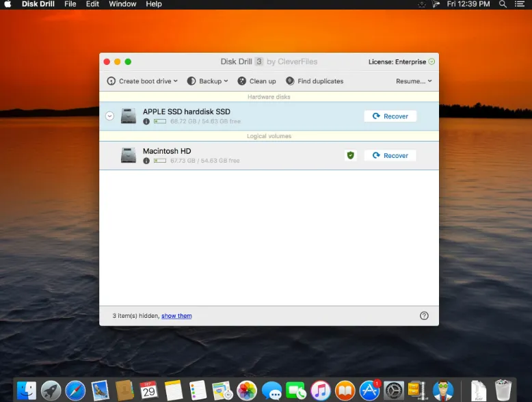Screen dimensions: 532x402
Task: Open Photos from the Dock
Action: [x=247, y=390]
